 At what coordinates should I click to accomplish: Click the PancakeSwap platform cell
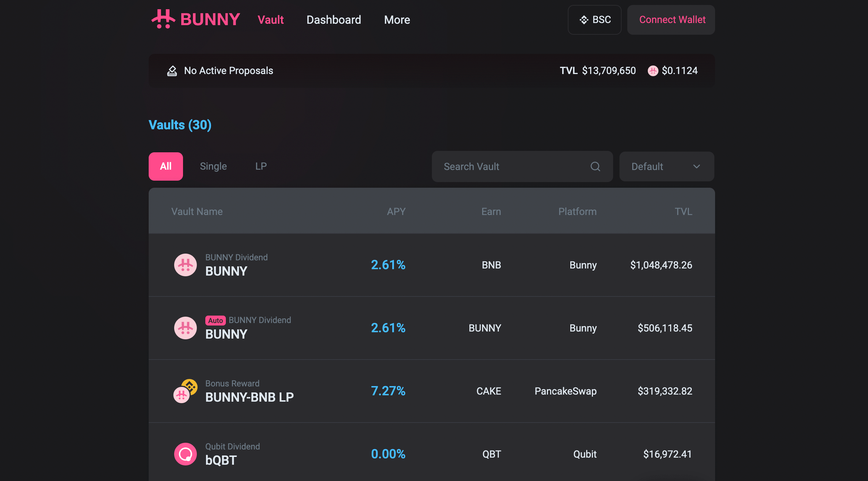[565, 391]
